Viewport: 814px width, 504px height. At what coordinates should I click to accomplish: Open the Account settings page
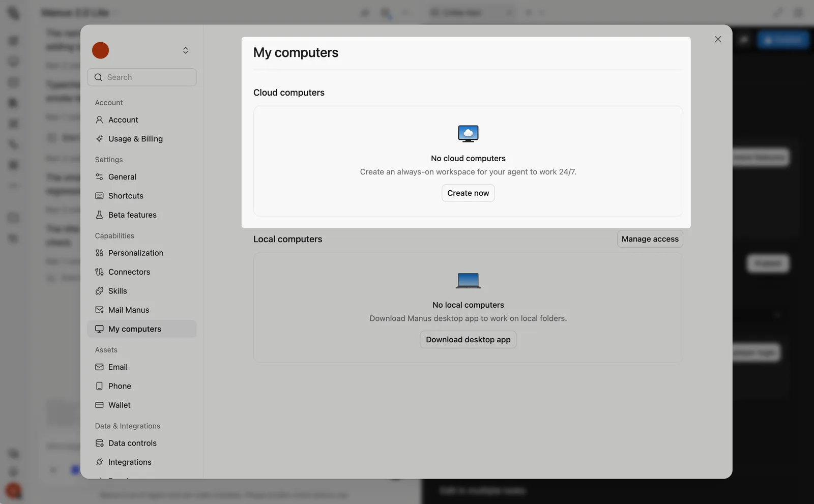click(141, 120)
